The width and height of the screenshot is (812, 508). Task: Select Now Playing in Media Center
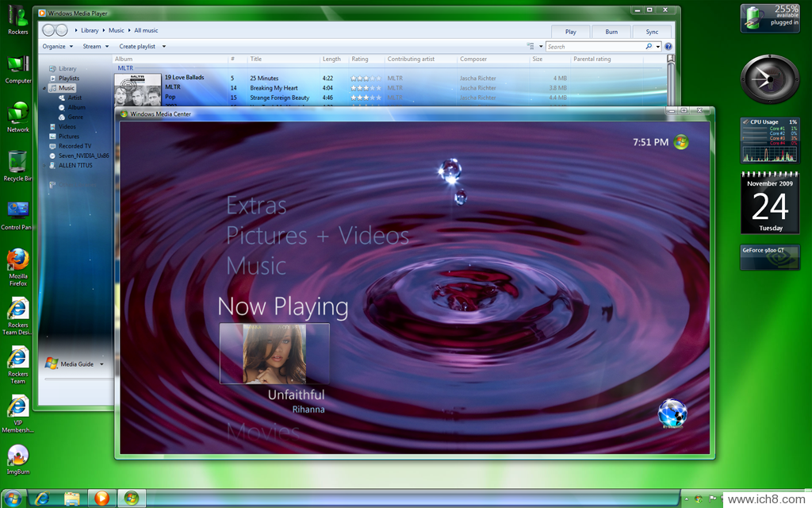[283, 306]
